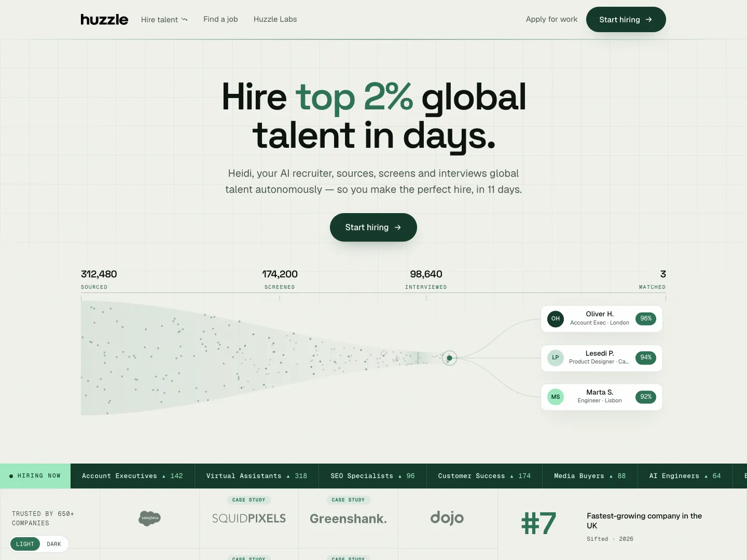Click the LP avatar icon

556,358
